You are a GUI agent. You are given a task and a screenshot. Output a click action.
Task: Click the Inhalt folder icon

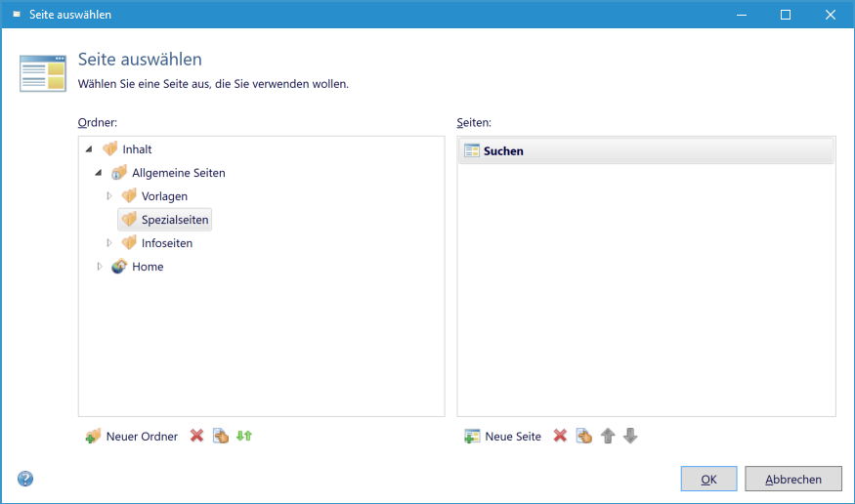pyautogui.click(x=110, y=148)
